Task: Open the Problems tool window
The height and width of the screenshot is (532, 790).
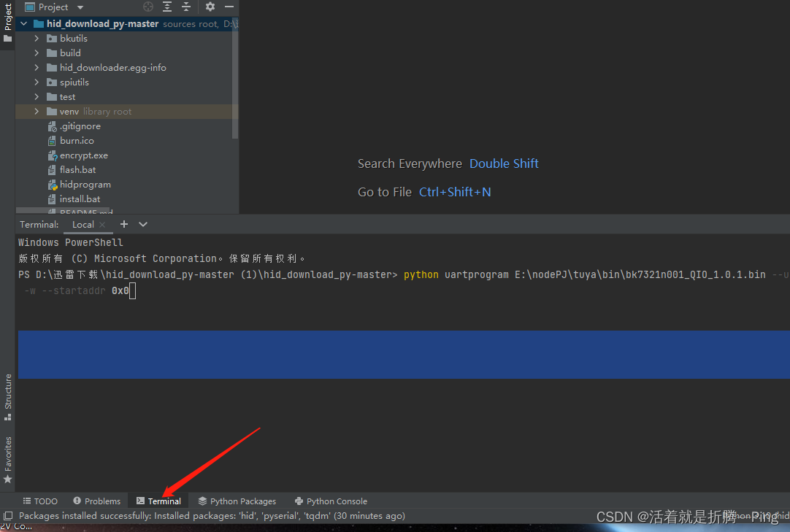Action: (x=96, y=501)
